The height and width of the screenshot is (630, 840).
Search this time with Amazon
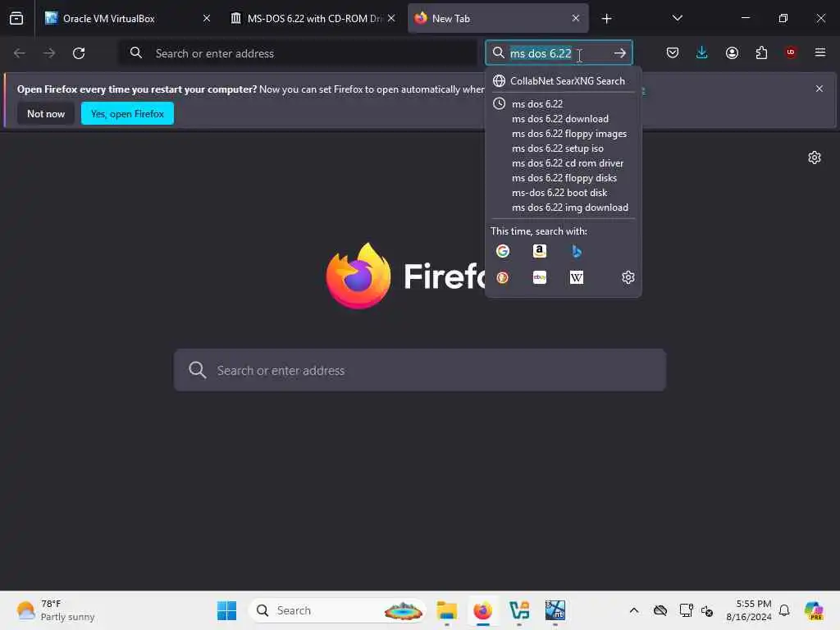pos(540,251)
